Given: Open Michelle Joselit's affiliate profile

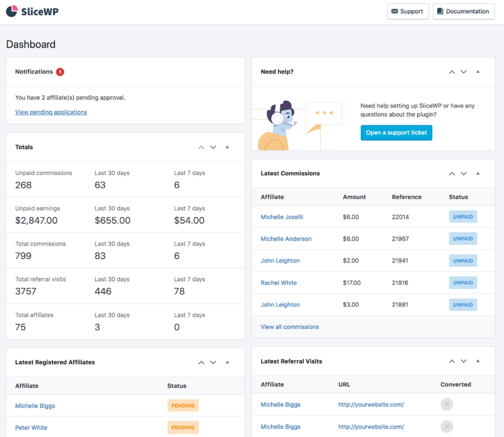Looking at the screenshot, I should tap(282, 217).
